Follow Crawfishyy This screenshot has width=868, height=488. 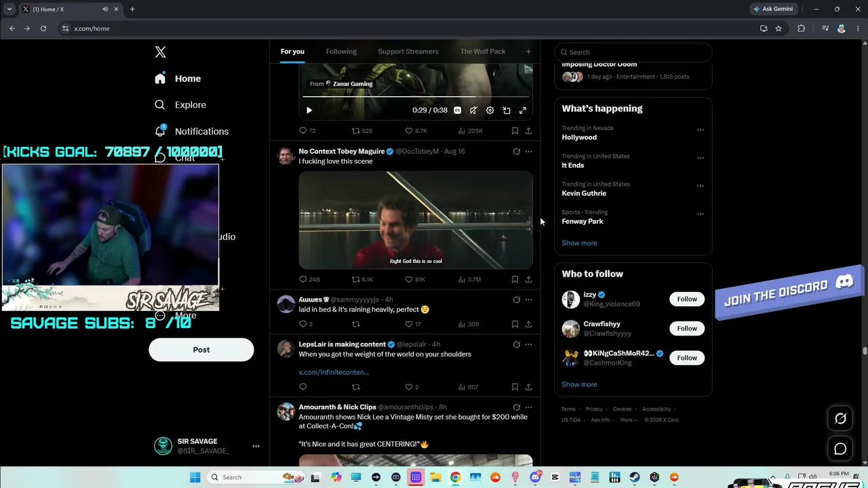click(687, 329)
